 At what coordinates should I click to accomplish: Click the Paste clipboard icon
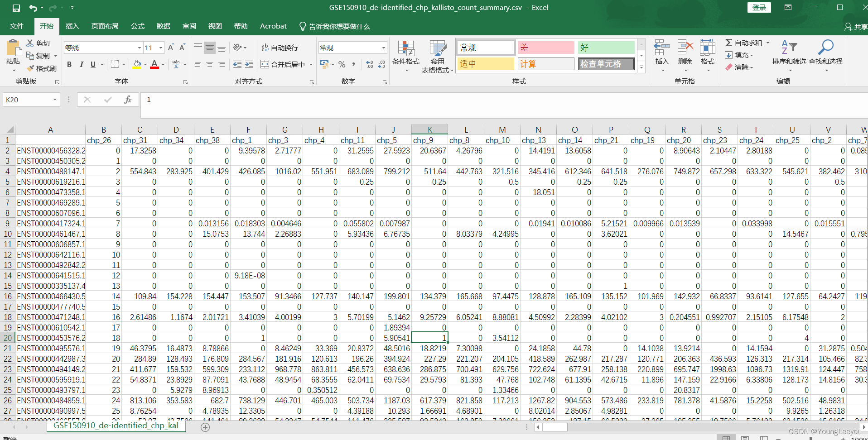click(x=13, y=48)
